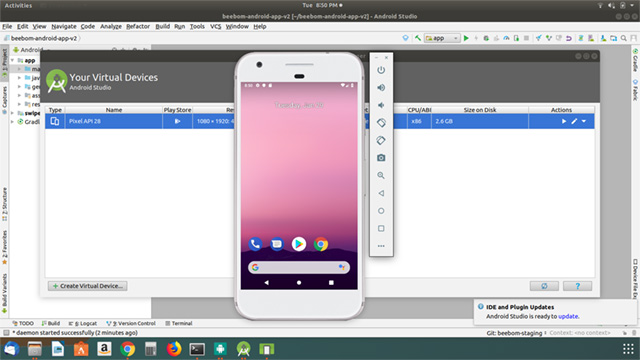Image resolution: width=640 pixels, height=360 pixels.
Task: Click emulator toolbar Overview square
Action: tap(381, 228)
